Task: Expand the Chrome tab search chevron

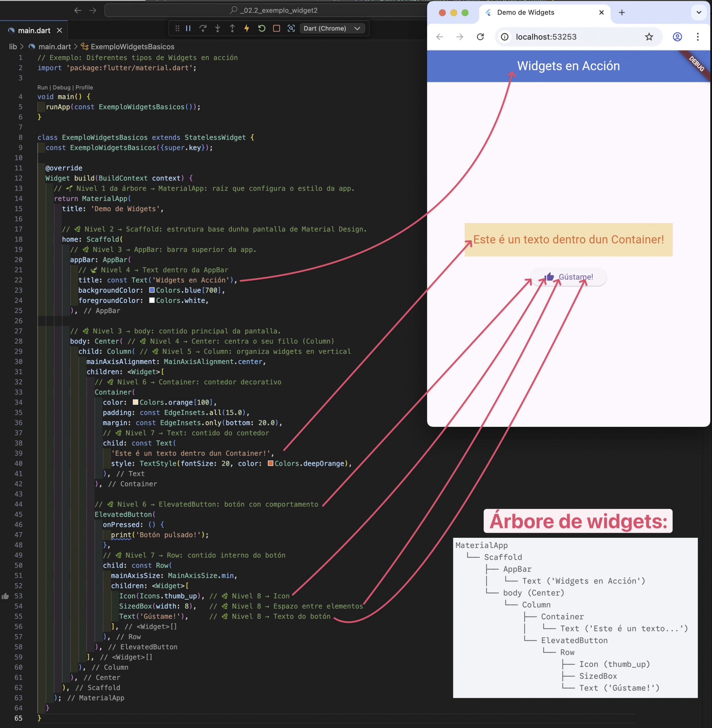Action: pos(699,12)
